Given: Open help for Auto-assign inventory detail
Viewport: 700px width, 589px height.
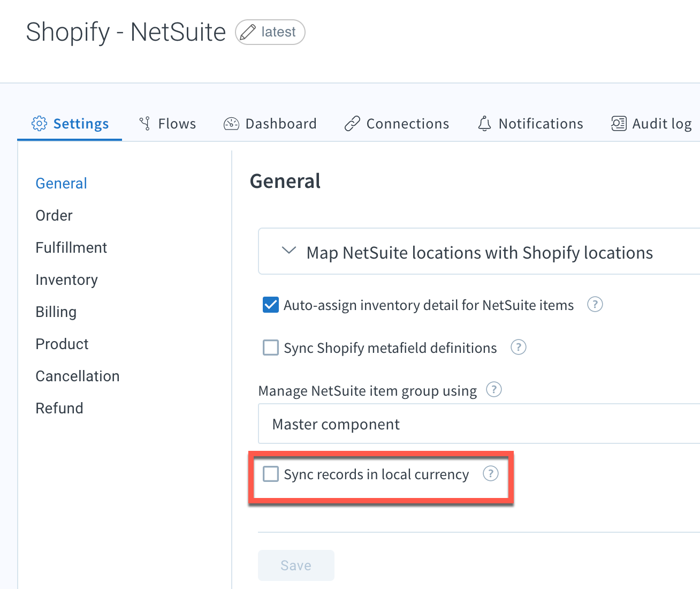Looking at the screenshot, I should coord(595,305).
